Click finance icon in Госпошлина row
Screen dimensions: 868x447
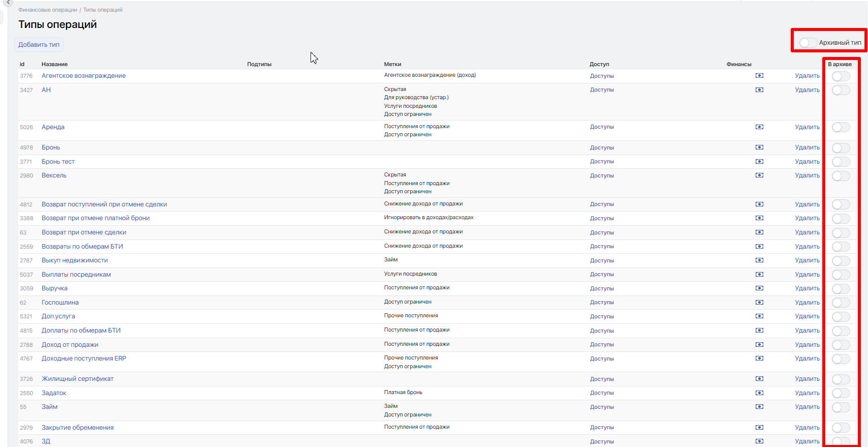pos(759,302)
